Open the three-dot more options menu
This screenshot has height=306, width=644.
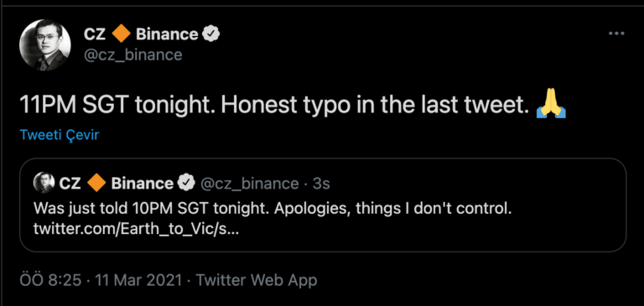coord(616,34)
